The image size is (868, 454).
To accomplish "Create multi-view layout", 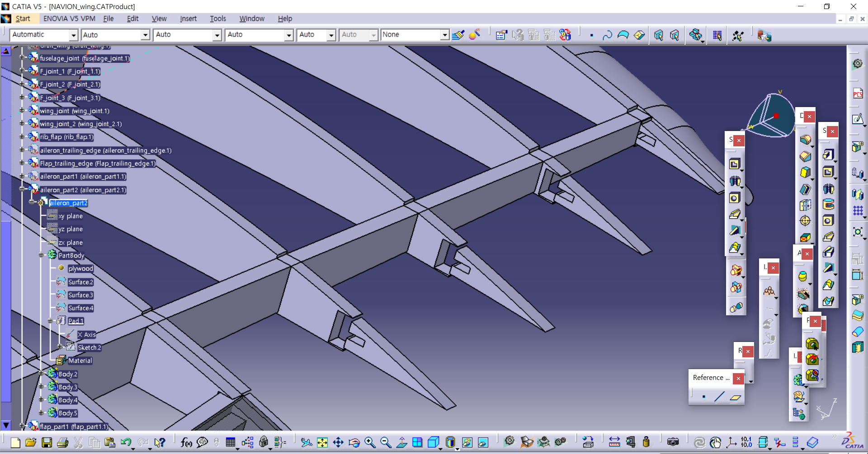I will [417, 442].
